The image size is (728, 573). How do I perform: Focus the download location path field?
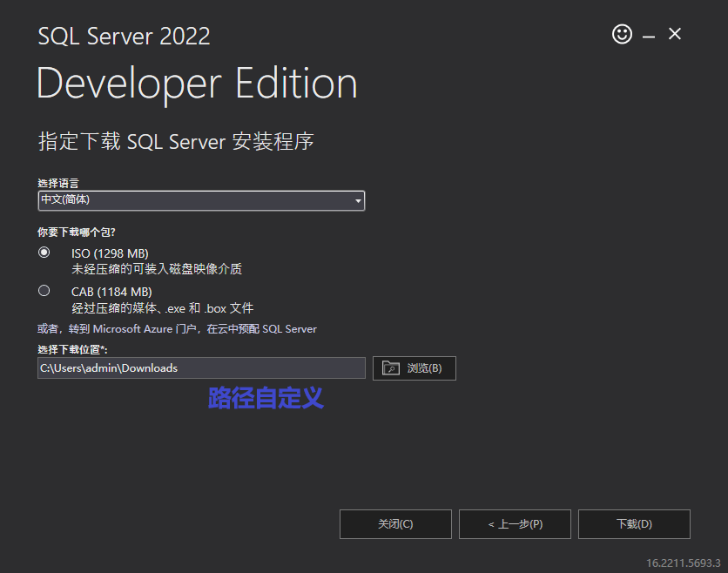(x=200, y=368)
